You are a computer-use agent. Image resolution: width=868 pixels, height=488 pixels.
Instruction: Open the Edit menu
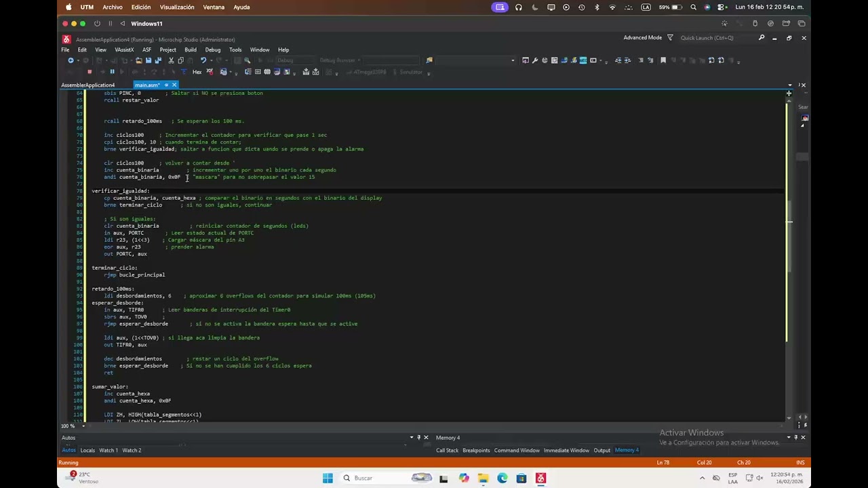pos(82,49)
